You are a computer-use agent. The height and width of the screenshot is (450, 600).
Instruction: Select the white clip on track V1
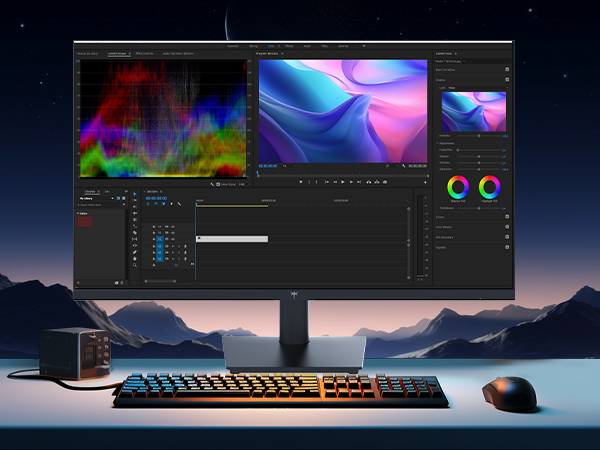pyautogui.click(x=232, y=239)
